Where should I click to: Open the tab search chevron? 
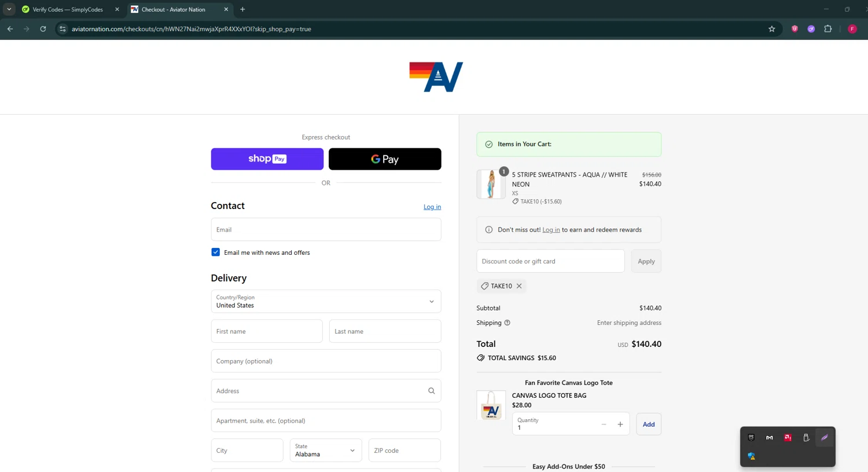pos(9,9)
